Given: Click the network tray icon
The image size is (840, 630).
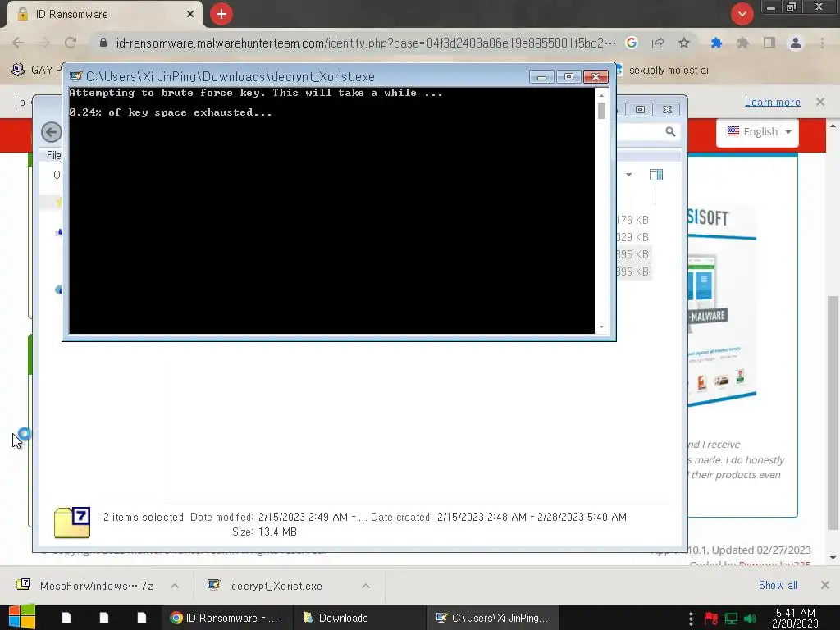Looking at the screenshot, I should point(731,619).
